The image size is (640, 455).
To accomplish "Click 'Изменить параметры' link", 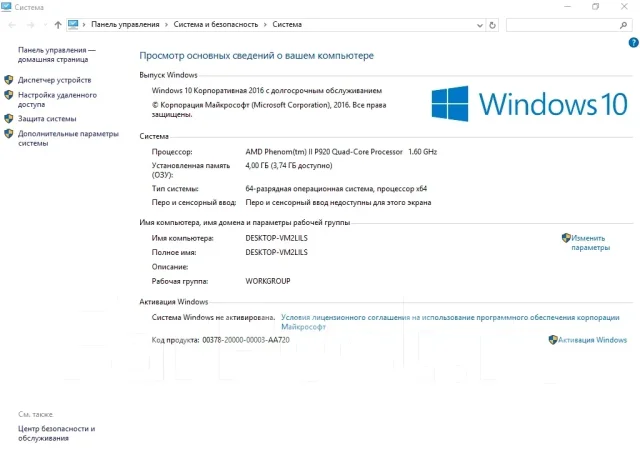I will (x=590, y=243).
